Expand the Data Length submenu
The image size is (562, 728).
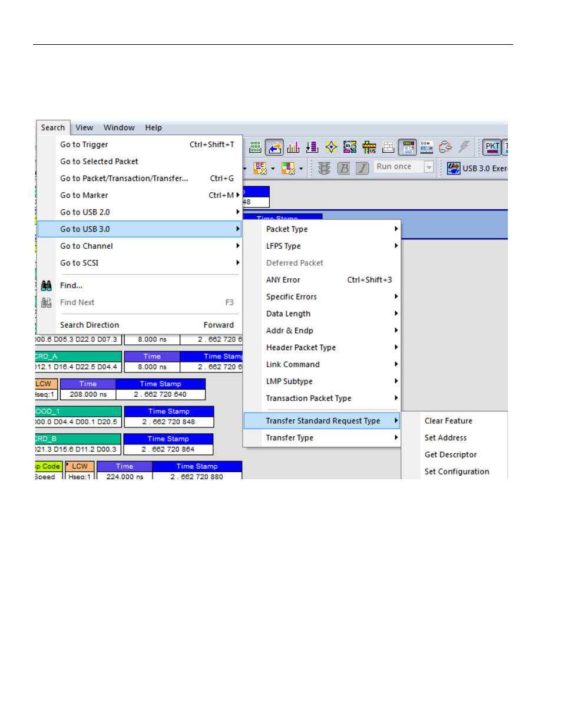pyautogui.click(x=322, y=314)
